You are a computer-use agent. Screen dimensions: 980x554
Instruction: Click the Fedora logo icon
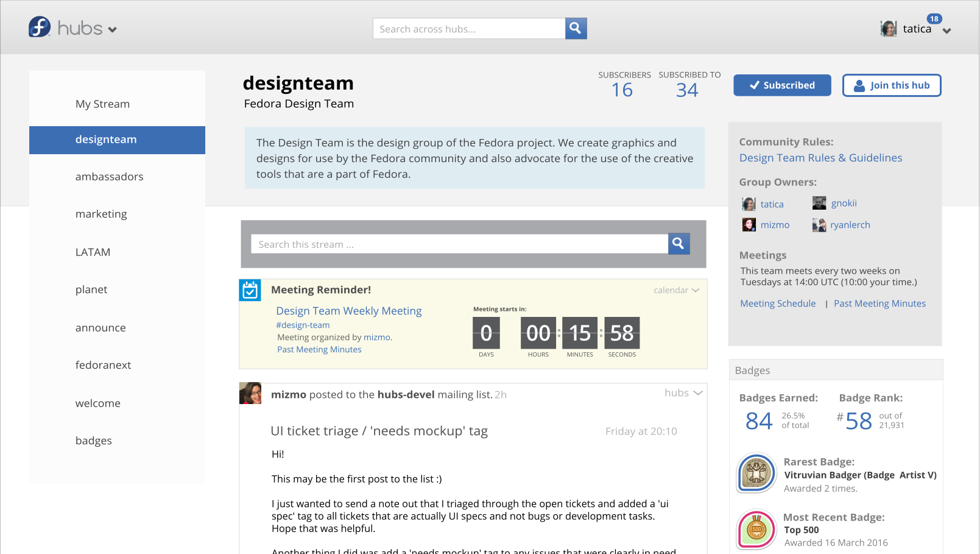click(40, 27)
